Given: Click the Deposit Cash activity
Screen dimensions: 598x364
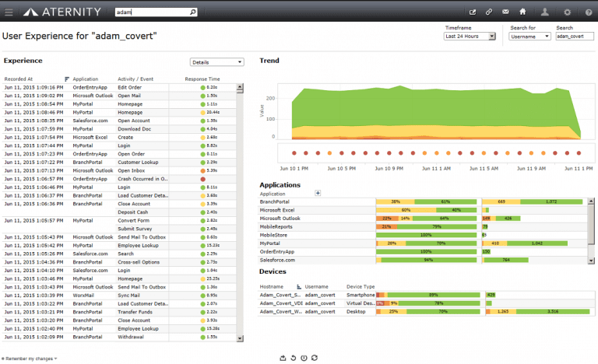Looking at the screenshot, I should tap(132, 212).
